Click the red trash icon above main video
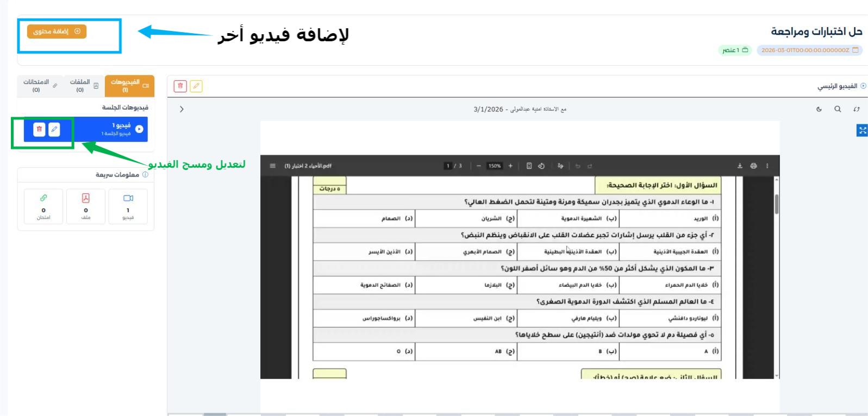The height and width of the screenshot is (416, 868). [x=180, y=86]
